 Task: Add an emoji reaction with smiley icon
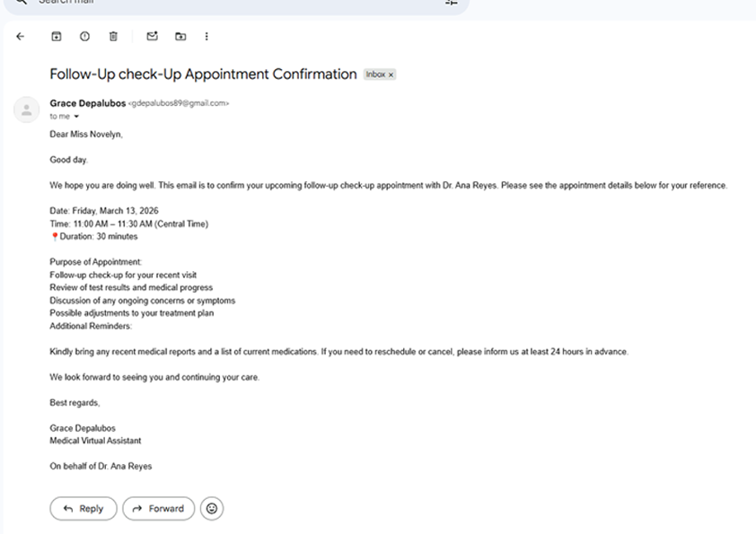pyautogui.click(x=212, y=509)
